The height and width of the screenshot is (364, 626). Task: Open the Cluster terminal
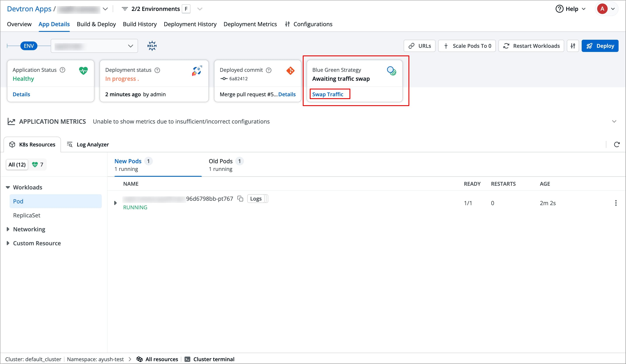[209, 359]
